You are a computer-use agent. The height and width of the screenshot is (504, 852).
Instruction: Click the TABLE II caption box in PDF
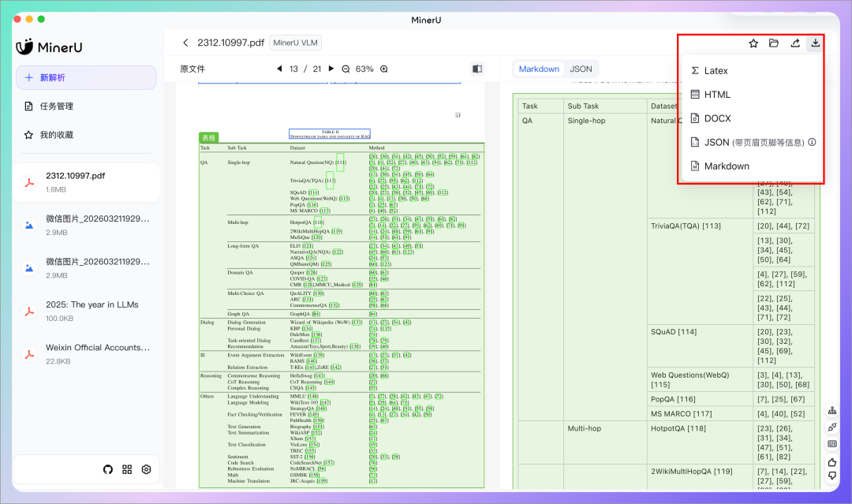pos(329,133)
